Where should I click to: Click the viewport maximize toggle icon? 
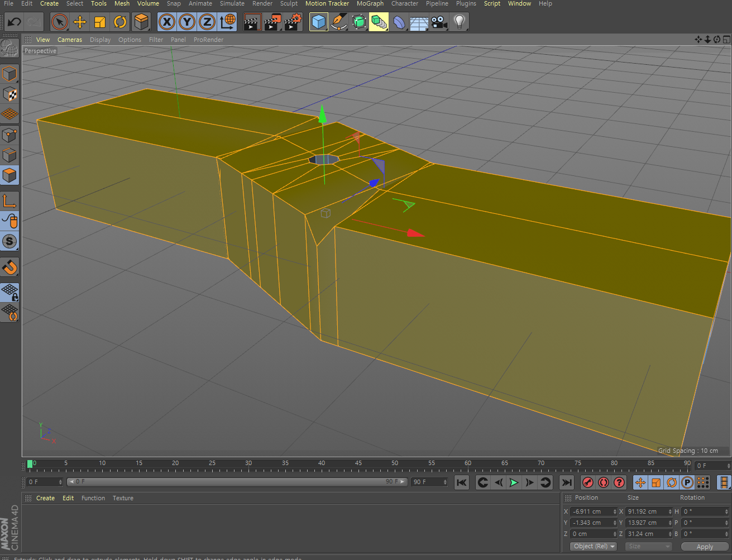click(726, 40)
